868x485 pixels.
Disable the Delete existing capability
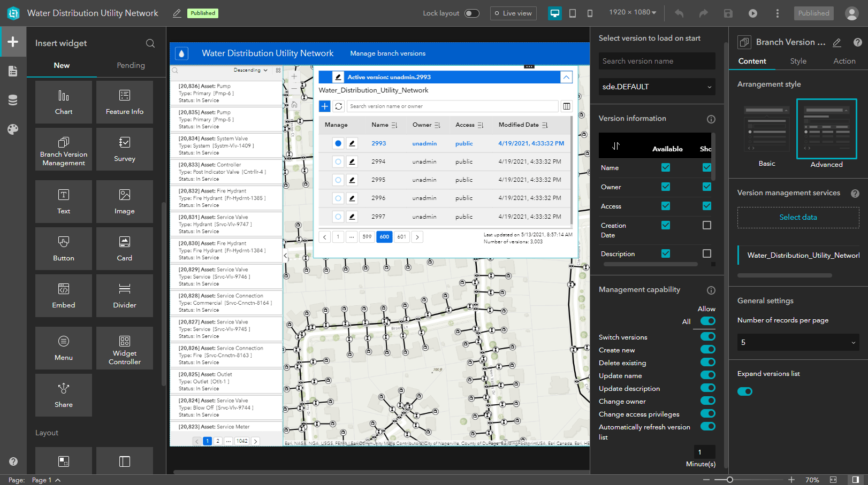tap(708, 362)
